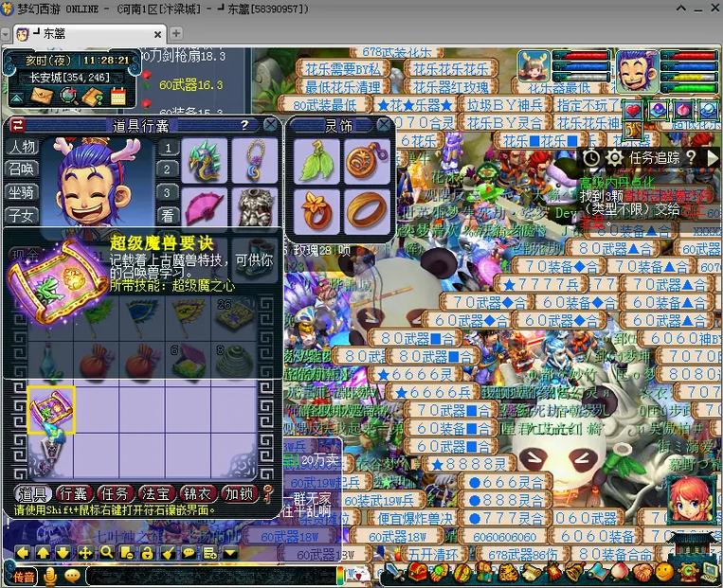Click the 加锁 lock button
This screenshot has height=588, width=723.
pyautogui.click(x=239, y=494)
